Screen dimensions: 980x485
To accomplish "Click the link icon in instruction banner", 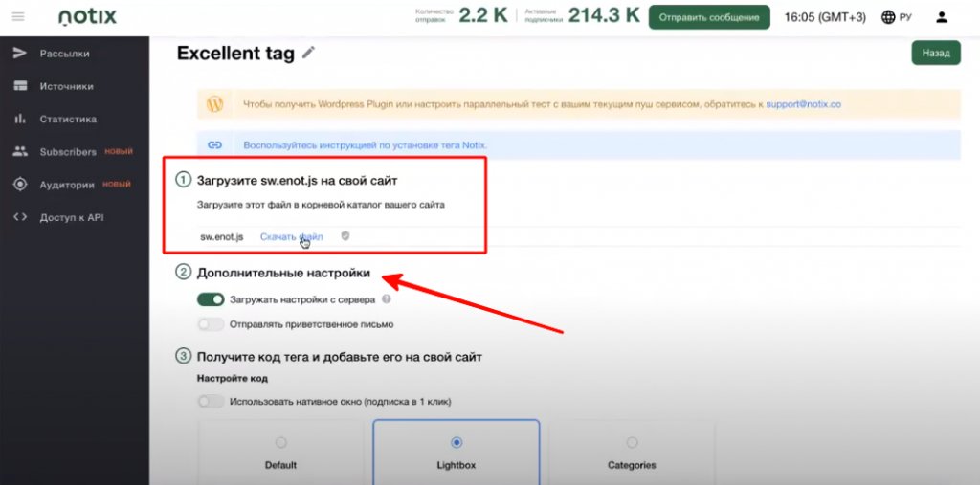I will coord(215,144).
